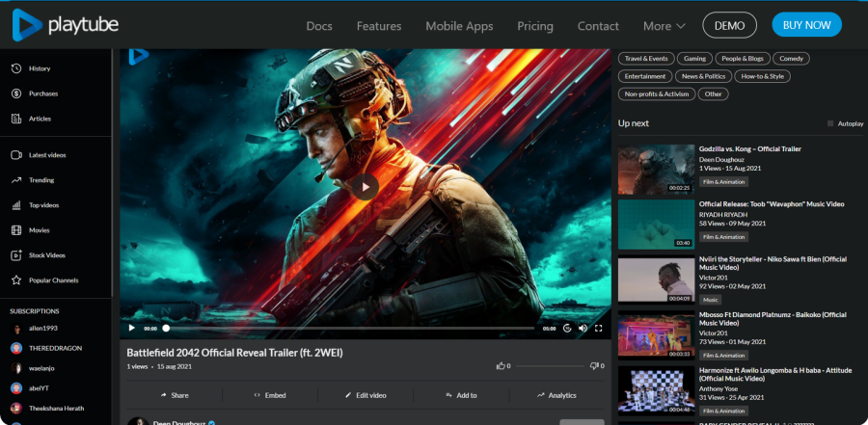Open the Godzilla vs. Kong video thumbnail
Image resolution: width=868 pixels, height=425 pixels.
tap(656, 170)
